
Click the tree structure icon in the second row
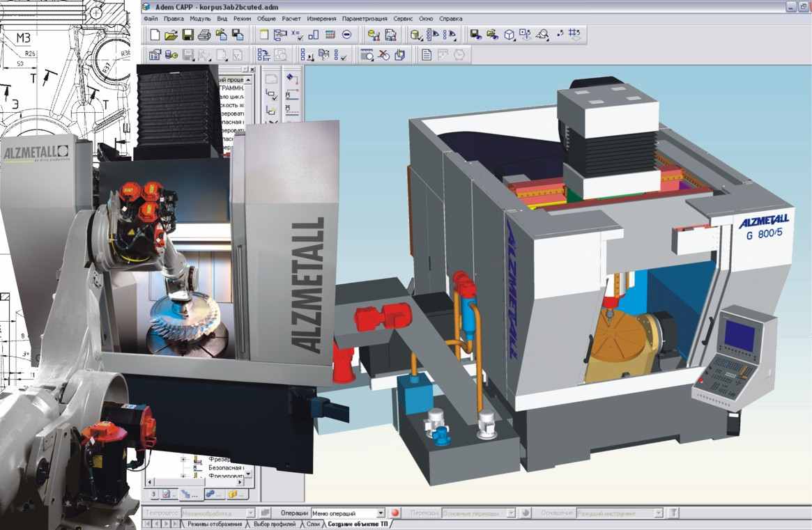pyautogui.click(x=263, y=55)
